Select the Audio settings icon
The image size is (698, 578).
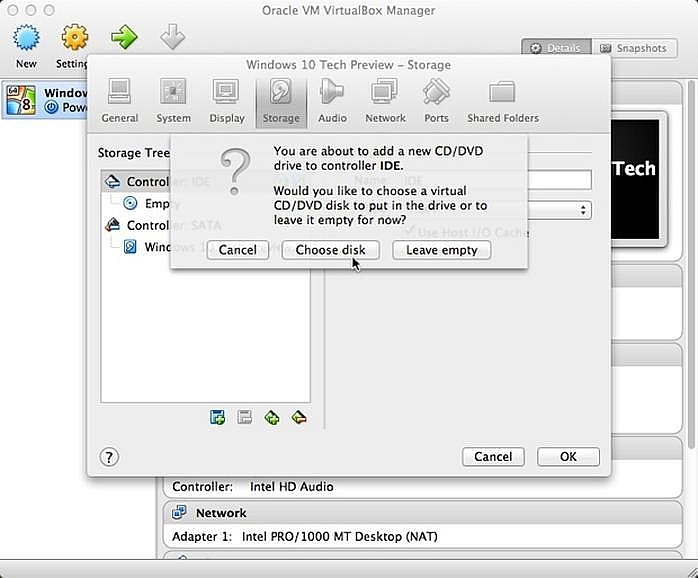pos(332,101)
